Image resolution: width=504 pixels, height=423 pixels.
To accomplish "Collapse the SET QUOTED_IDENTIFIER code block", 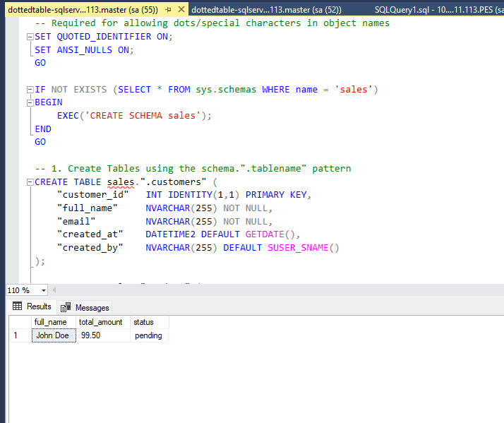I will (x=29, y=37).
